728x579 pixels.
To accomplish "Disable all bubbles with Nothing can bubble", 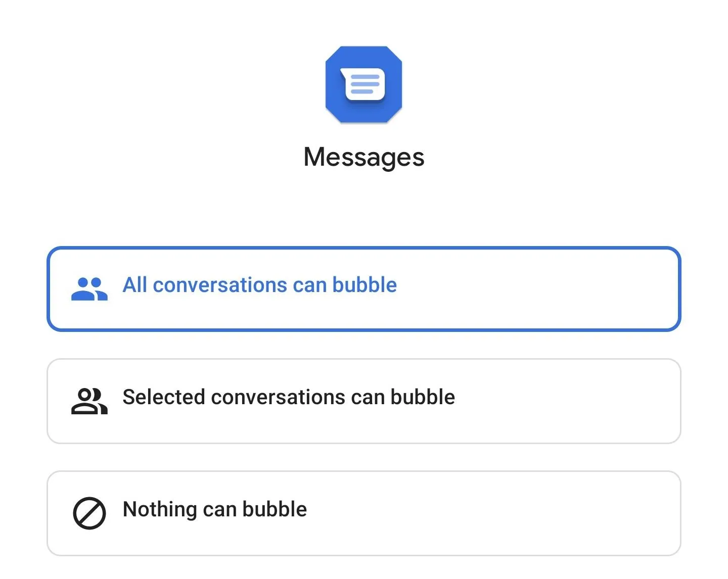I will coord(364,513).
